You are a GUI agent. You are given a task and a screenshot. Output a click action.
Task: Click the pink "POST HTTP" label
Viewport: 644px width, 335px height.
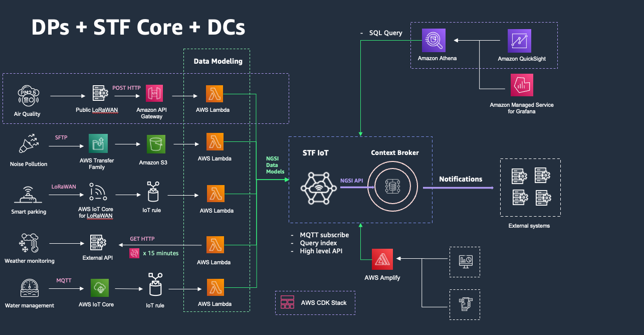click(126, 88)
